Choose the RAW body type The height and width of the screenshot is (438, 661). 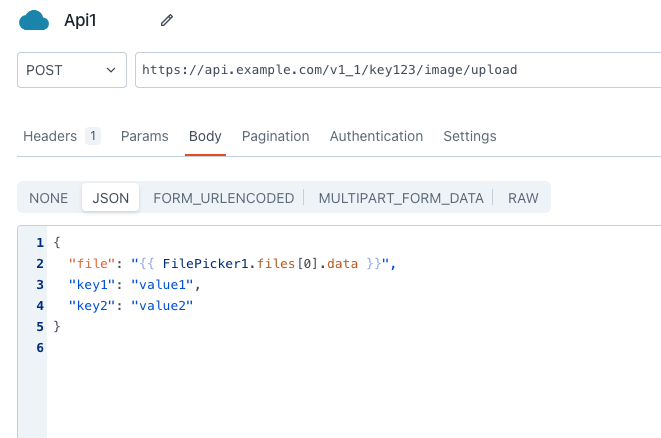[x=523, y=198]
